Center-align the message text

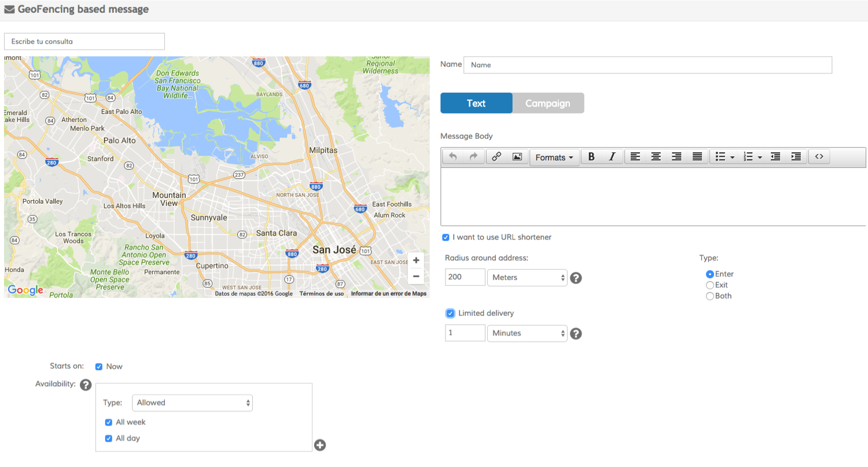tap(656, 157)
